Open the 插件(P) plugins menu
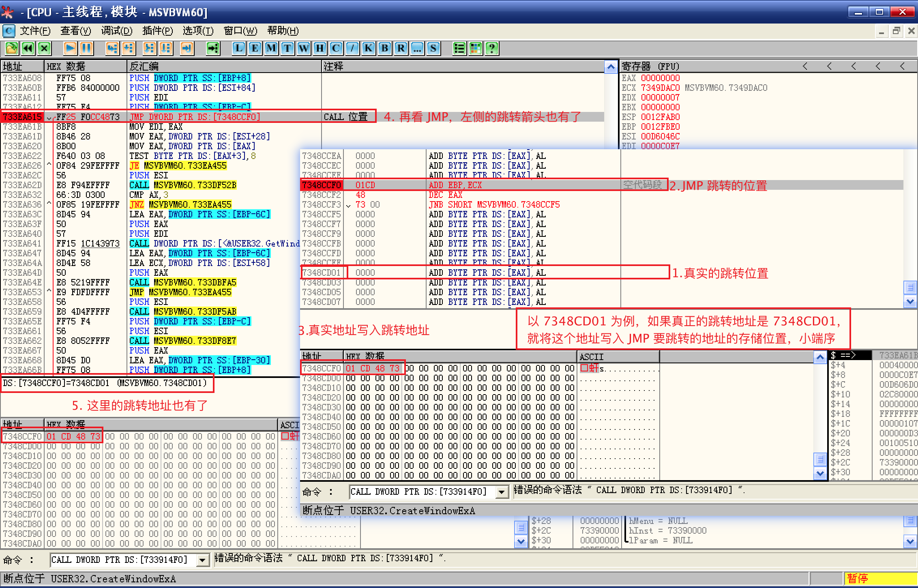This screenshot has width=918, height=588. pos(157,31)
